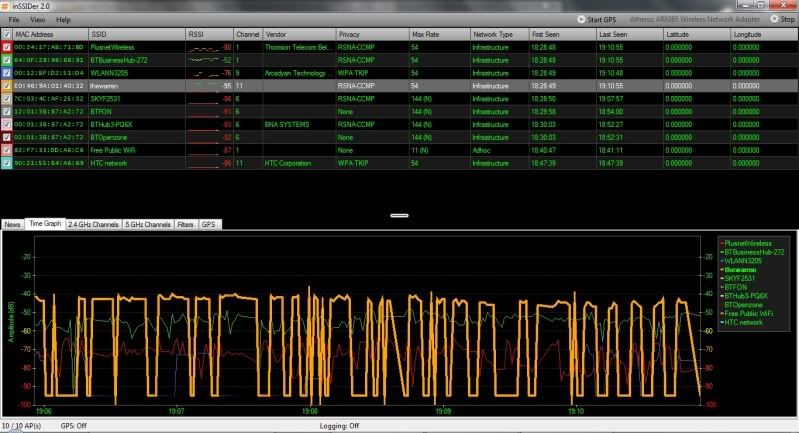Sort by Max Rate column header
This screenshot has height=433, width=799.
(x=440, y=35)
